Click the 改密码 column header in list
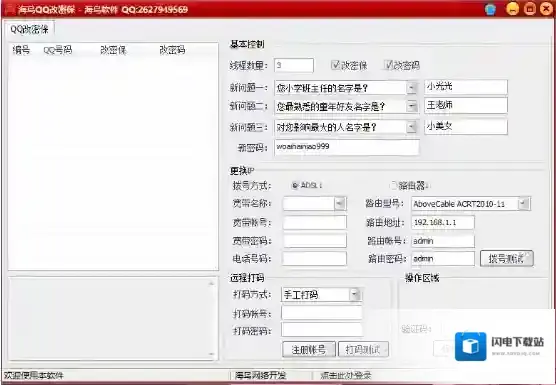 tap(172, 50)
